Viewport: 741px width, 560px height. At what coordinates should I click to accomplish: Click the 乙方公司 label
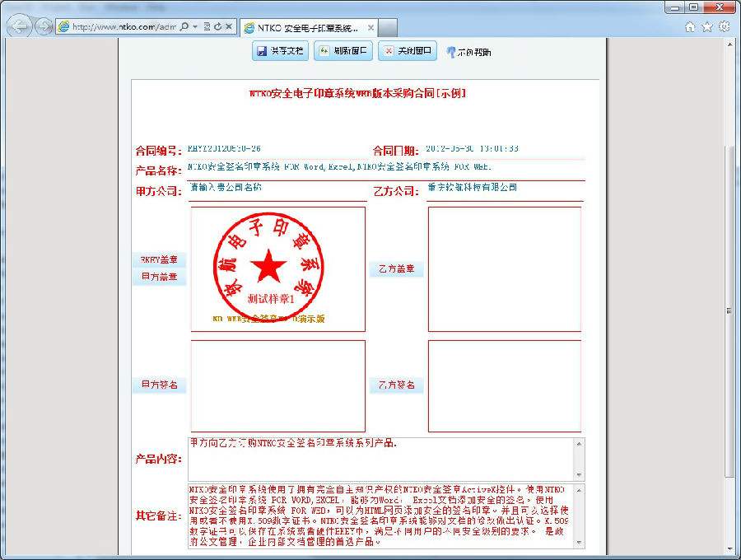point(396,191)
